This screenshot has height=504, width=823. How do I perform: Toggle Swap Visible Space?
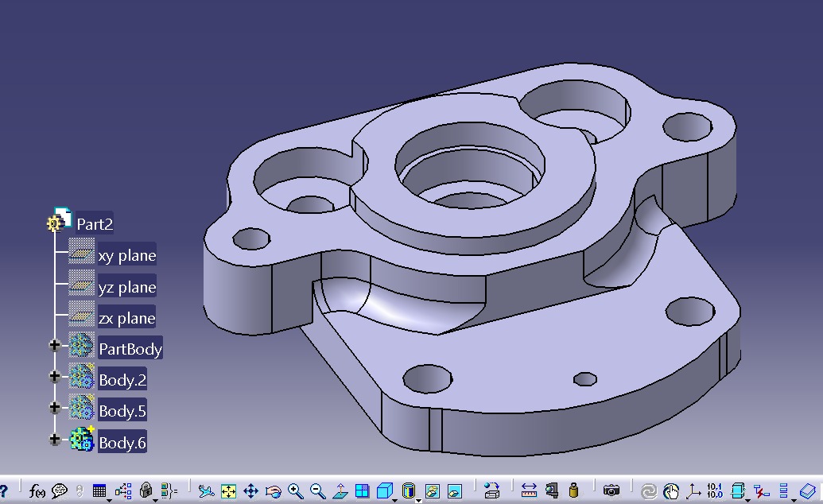coord(454,491)
